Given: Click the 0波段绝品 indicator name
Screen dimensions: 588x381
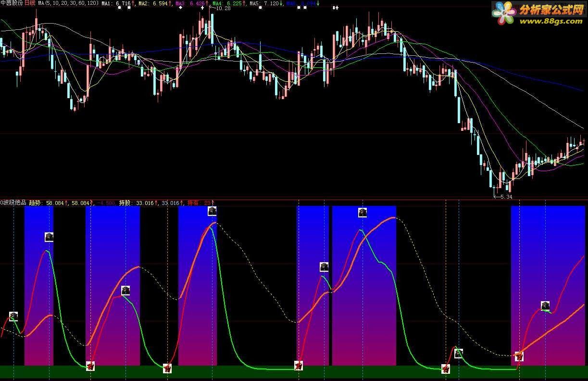Looking at the screenshot, I should click(x=13, y=203).
